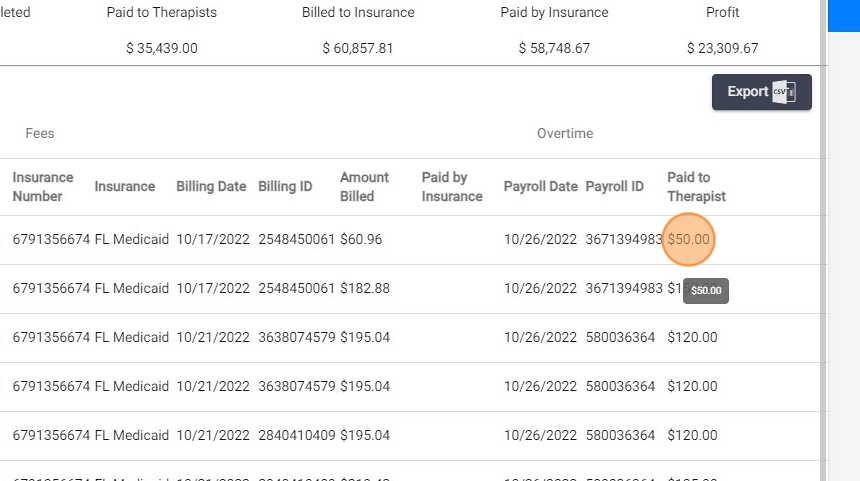Viewport: 860px width, 481px height.
Task: Click the dark $50.00 tooltip badge
Action: (x=706, y=291)
